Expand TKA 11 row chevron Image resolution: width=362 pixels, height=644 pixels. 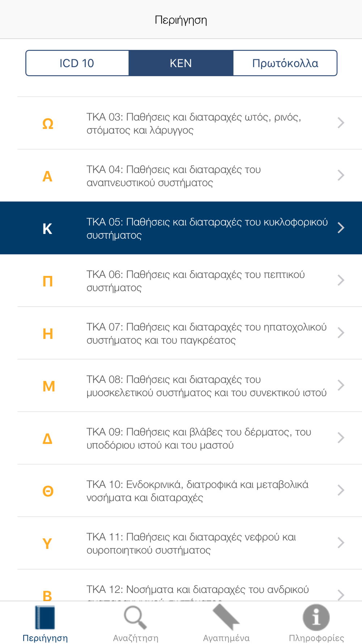(341, 543)
